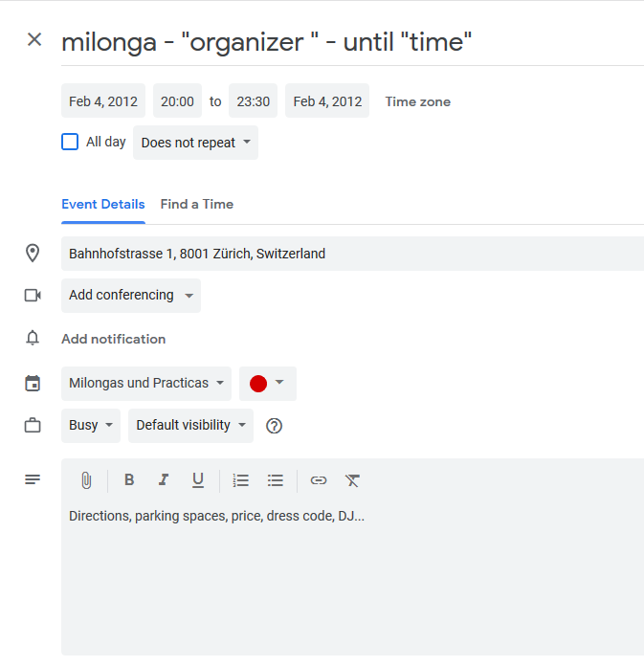Toggle italic formatting in description
This screenshot has height=666, width=644.
(x=164, y=480)
